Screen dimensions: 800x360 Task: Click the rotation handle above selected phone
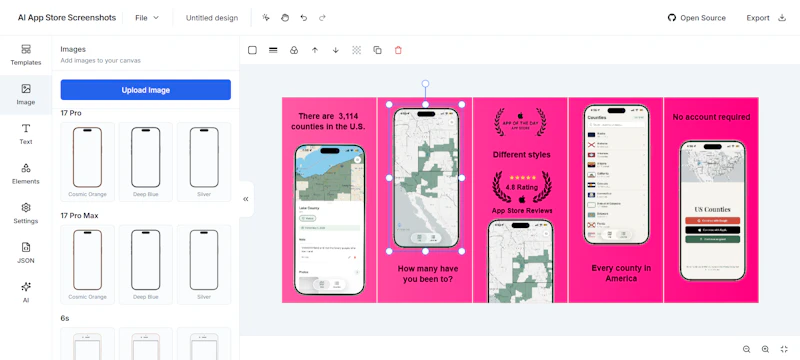[425, 84]
